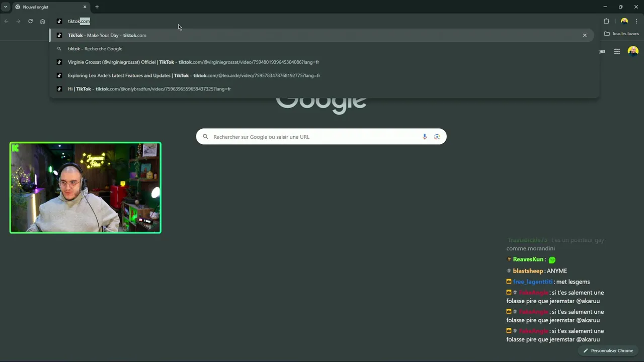
Task: Open a new tab with plus button
Action: pos(97,7)
